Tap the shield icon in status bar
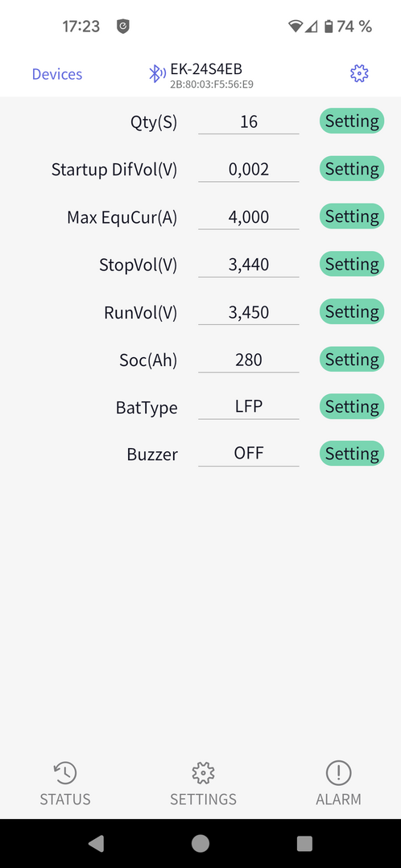The image size is (401, 868). click(123, 26)
